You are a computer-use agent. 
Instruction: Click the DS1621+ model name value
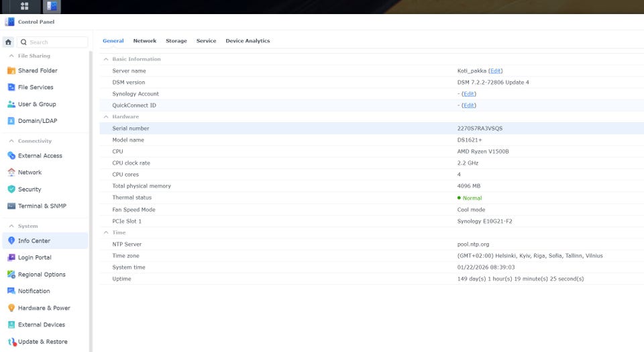click(x=470, y=140)
